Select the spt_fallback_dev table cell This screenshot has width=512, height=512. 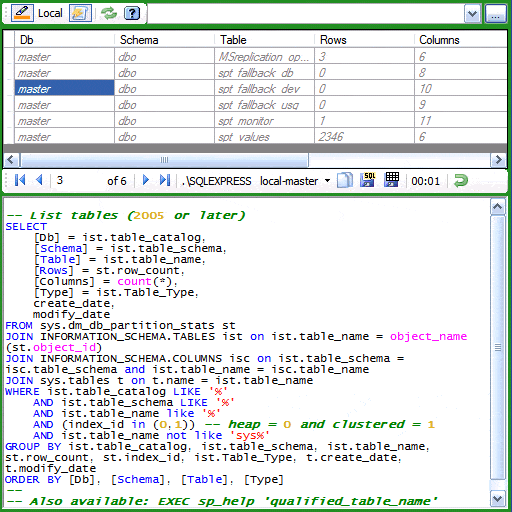[x=264, y=89]
